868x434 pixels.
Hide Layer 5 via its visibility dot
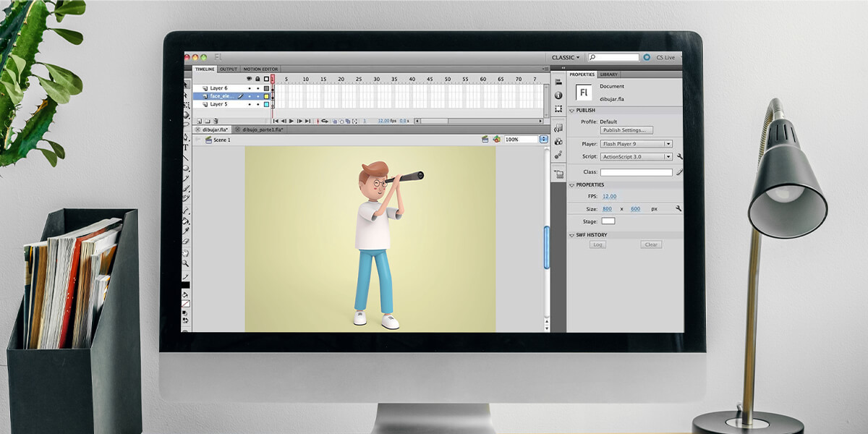pos(250,104)
